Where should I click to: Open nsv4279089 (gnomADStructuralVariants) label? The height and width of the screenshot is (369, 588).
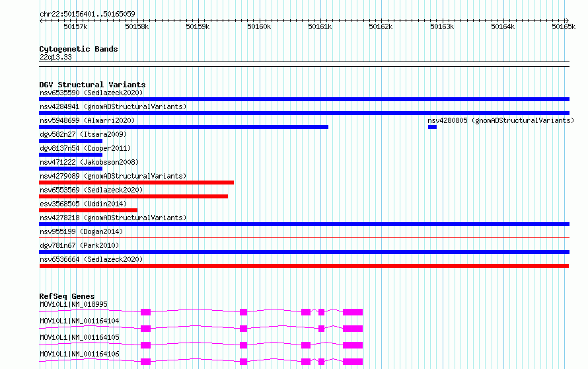(113, 176)
